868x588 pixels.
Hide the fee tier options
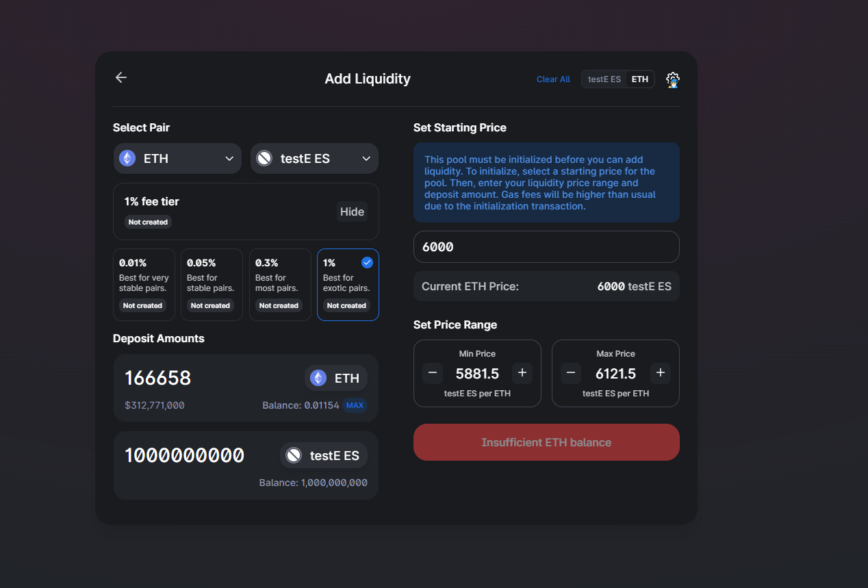352,212
